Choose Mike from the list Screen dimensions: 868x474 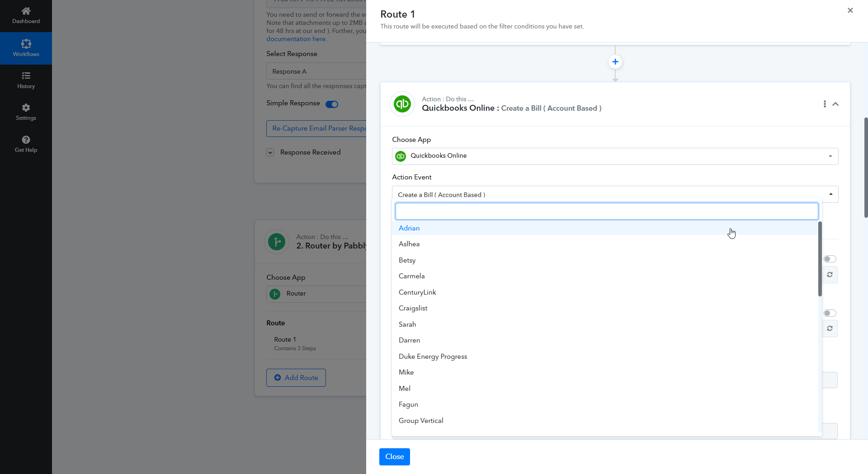(605, 372)
